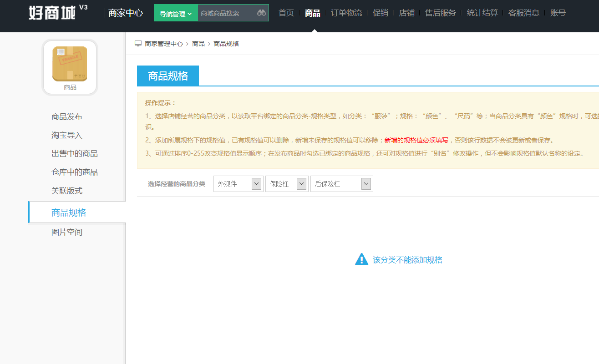599x364 pixels.
Task: Open the 后保险杠 category dropdown
Action: tap(342, 184)
